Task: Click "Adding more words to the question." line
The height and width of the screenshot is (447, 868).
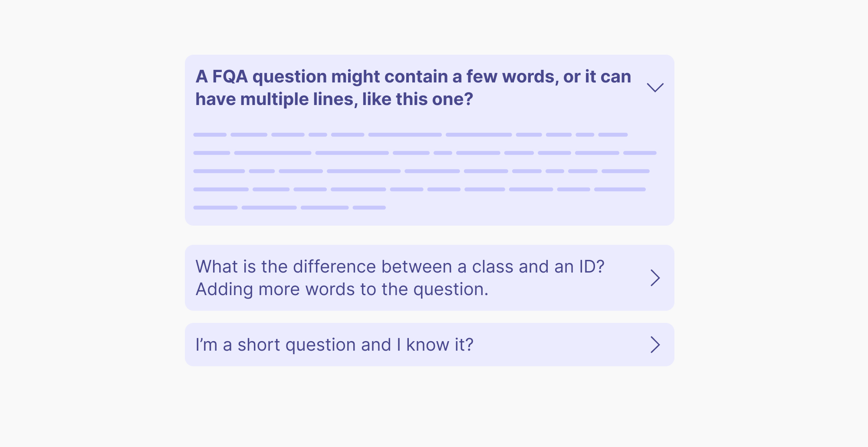Action: [342, 289]
